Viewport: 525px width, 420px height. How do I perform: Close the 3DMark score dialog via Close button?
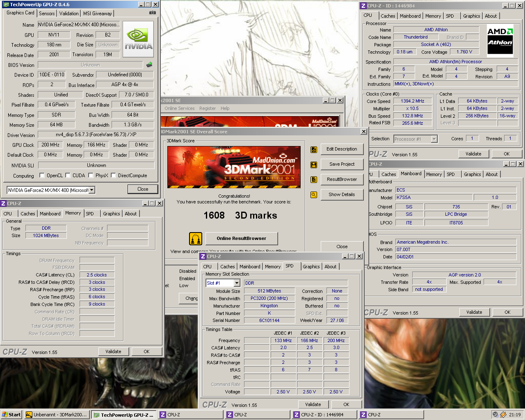(342, 247)
